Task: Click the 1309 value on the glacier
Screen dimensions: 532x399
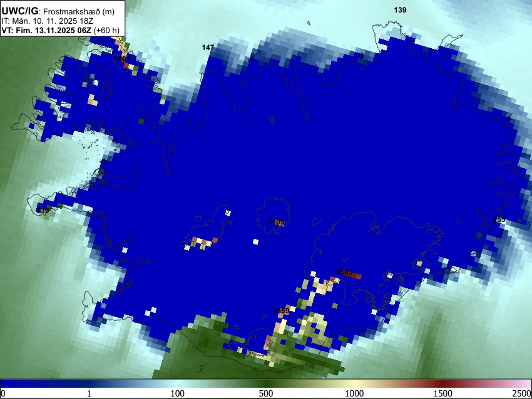Action: [x=276, y=222]
